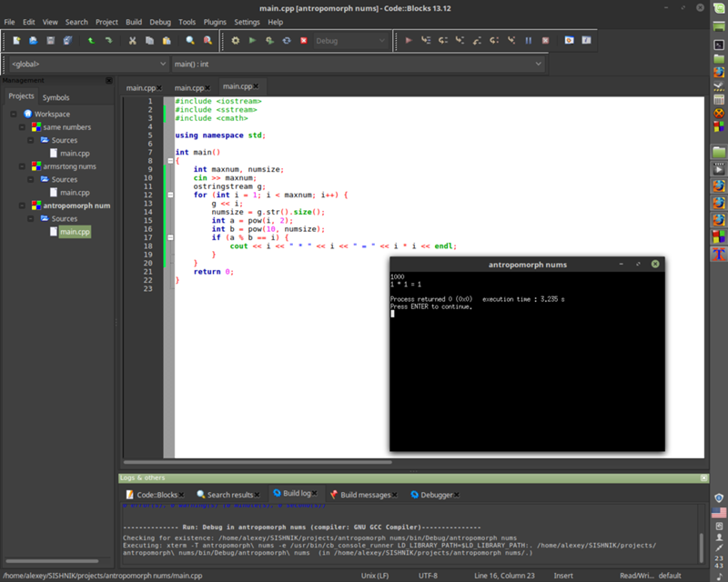Screen dimensions: 728x582
Task: Open the Code::Blocks log tab
Action: (155, 495)
